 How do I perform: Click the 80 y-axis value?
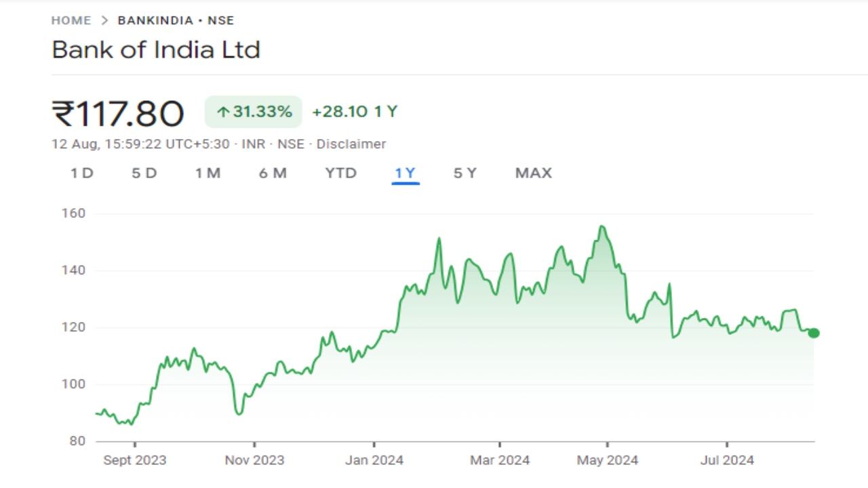tap(76, 441)
